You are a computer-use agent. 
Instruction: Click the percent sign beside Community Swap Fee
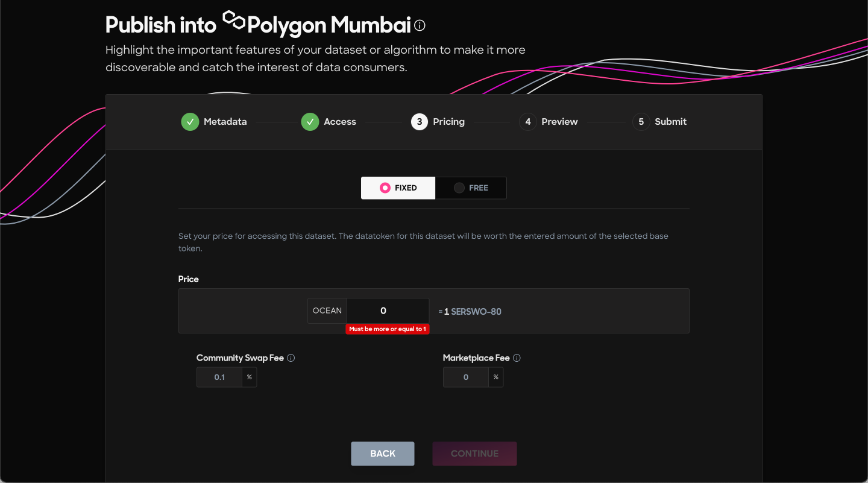pos(250,377)
